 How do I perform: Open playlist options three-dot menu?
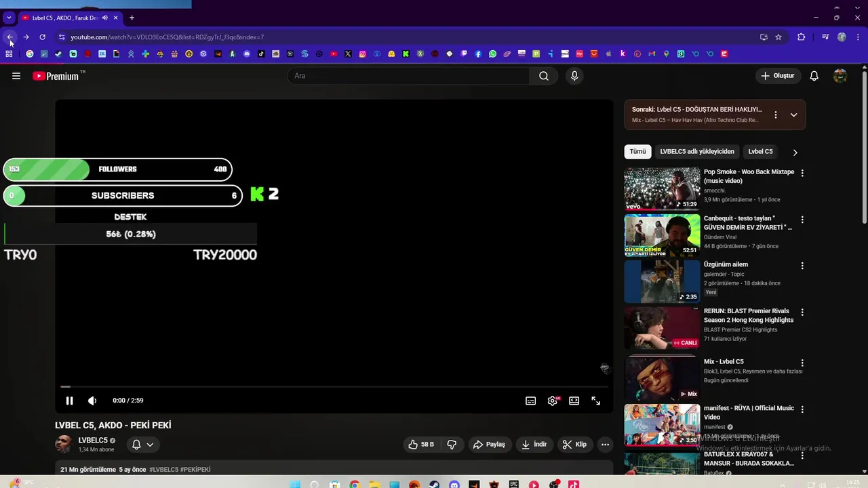(x=776, y=115)
